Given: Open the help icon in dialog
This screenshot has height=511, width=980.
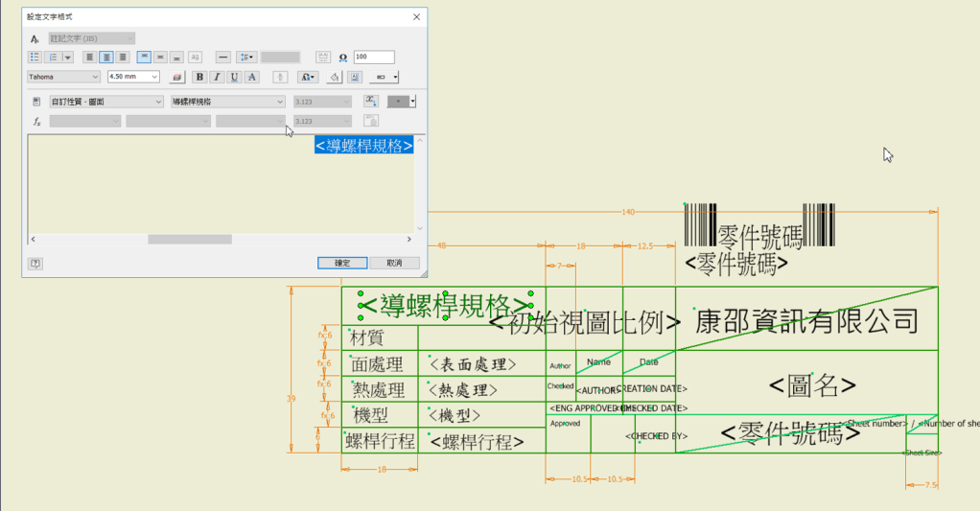Looking at the screenshot, I should tap(35, 263).
